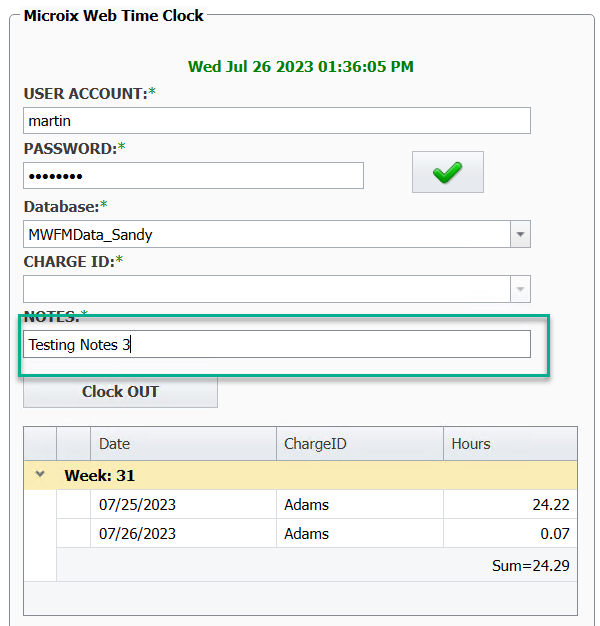This screenshot has height=626, width=600.
Task: Collapse the Week: 31 group
Action: [x=40, y=474]
